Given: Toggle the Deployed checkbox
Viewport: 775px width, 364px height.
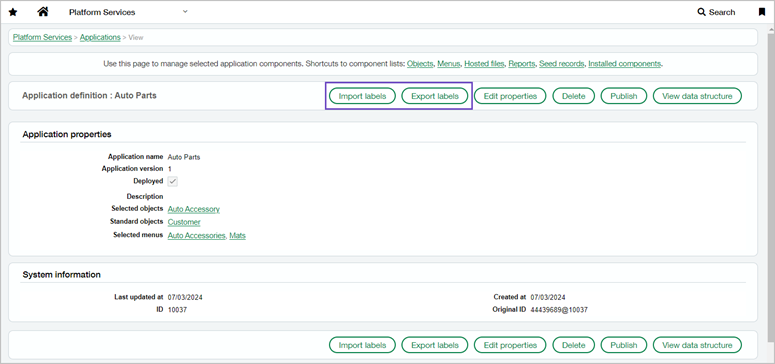Looking at the screenshot, I should pos(172,182).
